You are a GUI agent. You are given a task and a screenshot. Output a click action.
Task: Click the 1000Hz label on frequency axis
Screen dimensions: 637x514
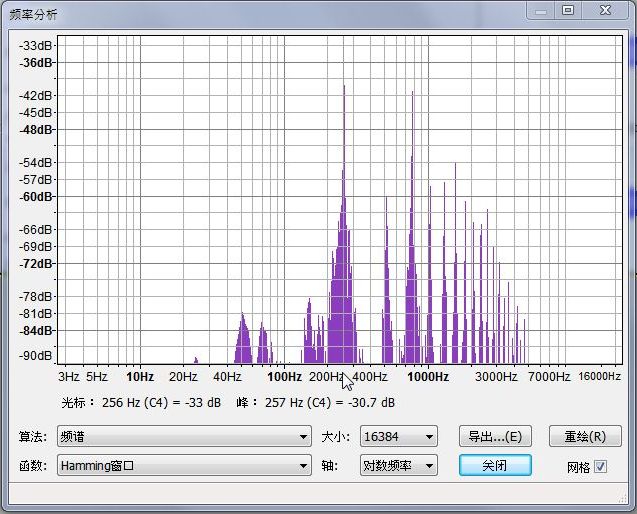pos(428,377)
